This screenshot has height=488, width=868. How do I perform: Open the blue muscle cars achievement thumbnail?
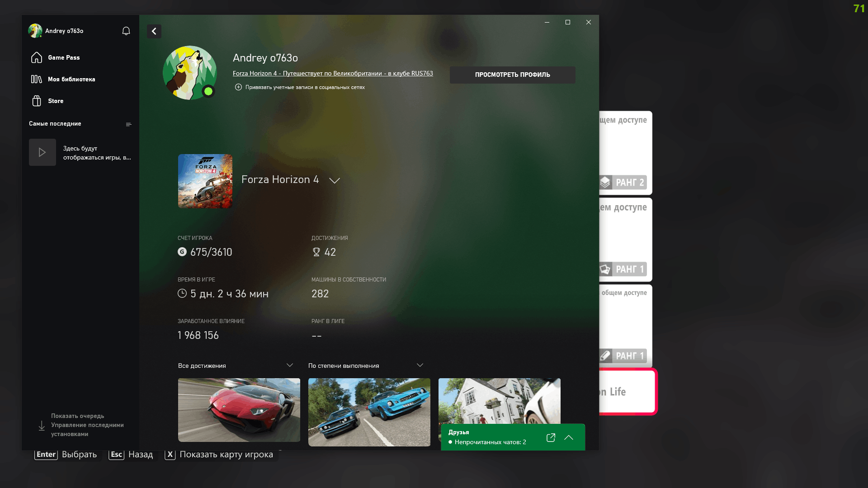369,412
